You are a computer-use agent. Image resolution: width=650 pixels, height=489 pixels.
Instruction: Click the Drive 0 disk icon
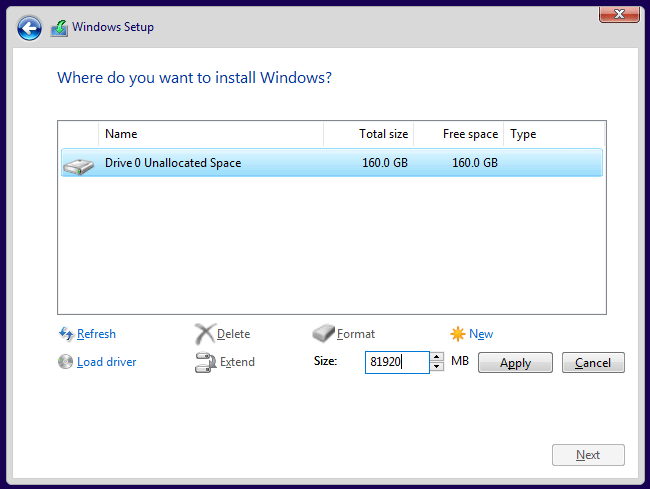[78, 164]
